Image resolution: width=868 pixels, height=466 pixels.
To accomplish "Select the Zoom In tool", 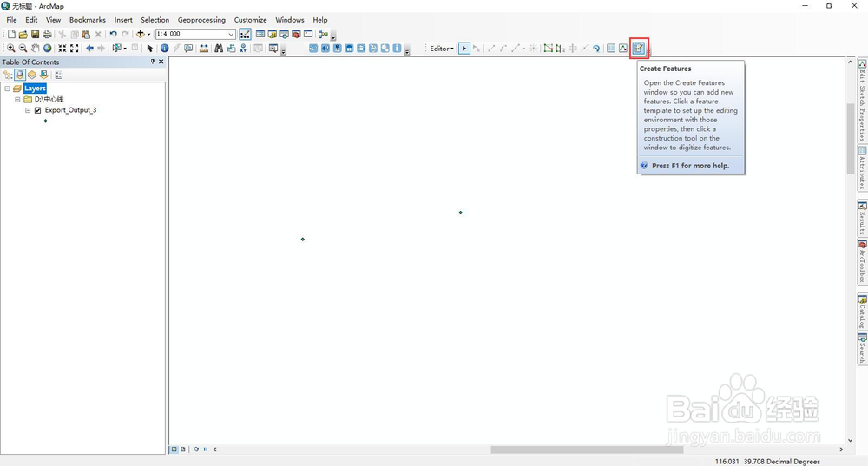I will click(x=11, y=49).
